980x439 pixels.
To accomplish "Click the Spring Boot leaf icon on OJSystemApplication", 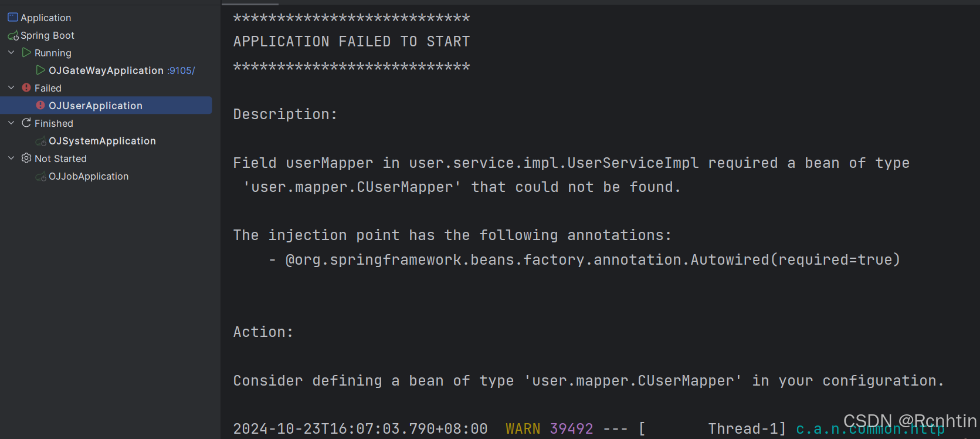I will click(41, 141).
